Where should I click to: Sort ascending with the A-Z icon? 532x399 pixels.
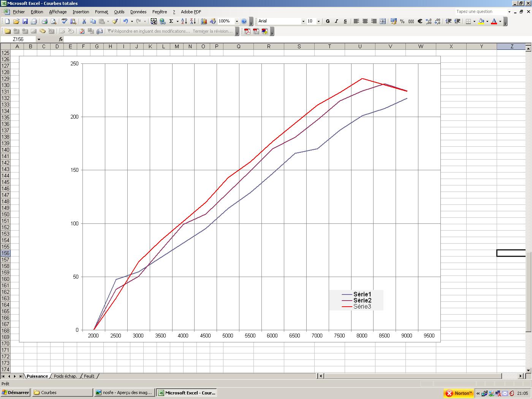(x=184, y=21)
